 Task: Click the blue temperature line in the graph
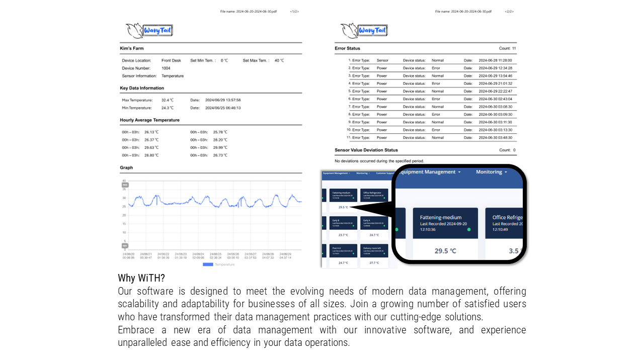[216, 200]
